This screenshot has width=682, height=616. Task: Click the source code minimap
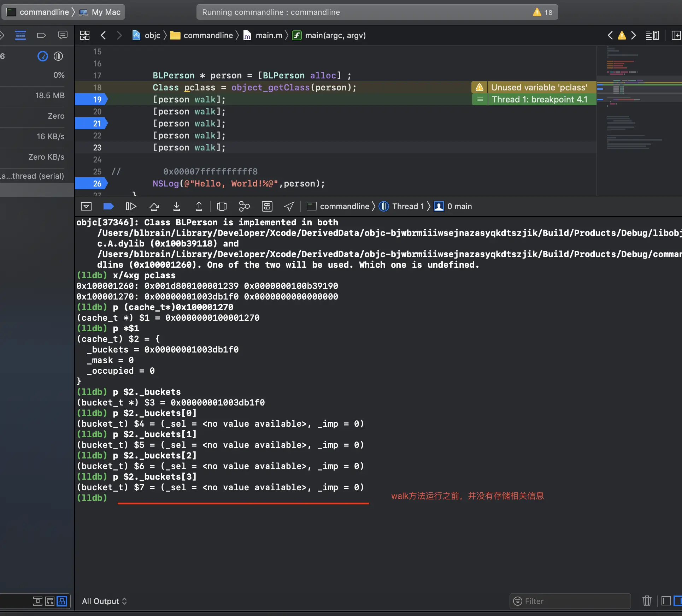pos(639,120)
